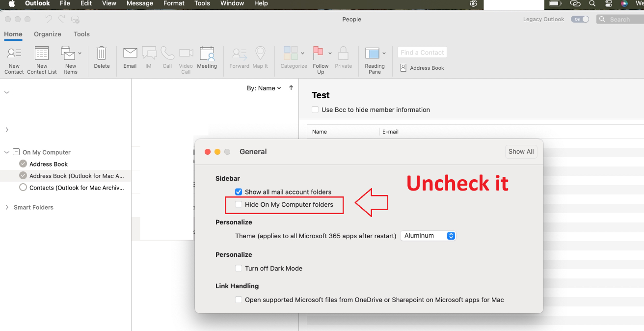Start a Video Call
This screenshot has height=331, width=644.
186,60
